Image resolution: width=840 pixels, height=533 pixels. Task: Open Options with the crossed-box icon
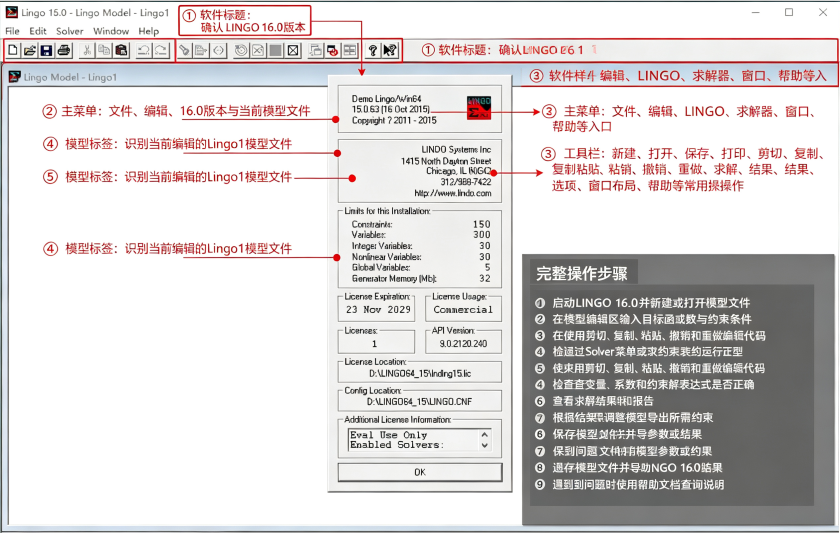click(x=293, y=50)
